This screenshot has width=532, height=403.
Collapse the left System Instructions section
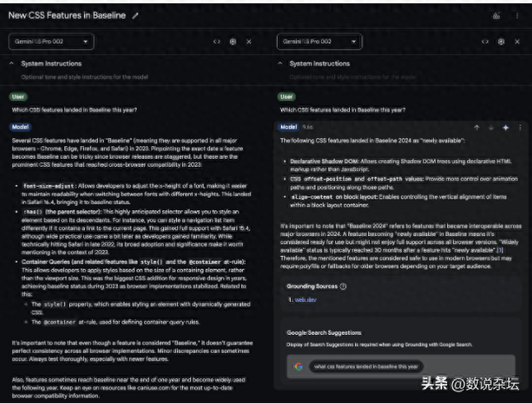pos(12,63)
